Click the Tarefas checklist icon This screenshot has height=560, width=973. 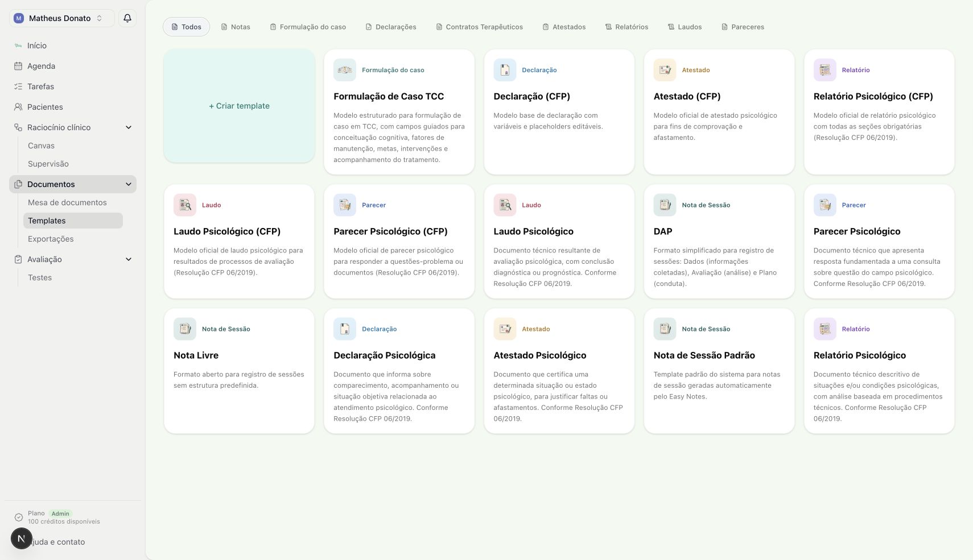point(18,86)
